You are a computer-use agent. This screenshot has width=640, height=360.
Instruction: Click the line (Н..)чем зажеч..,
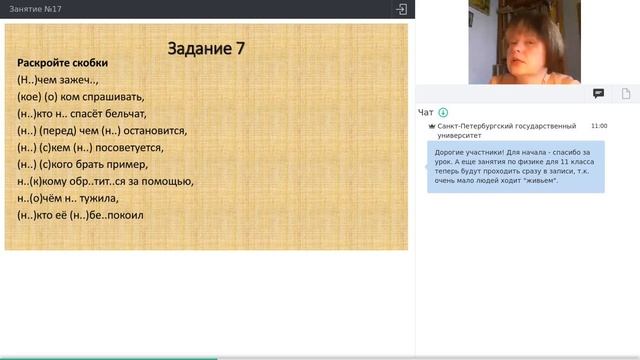(58, 80)
